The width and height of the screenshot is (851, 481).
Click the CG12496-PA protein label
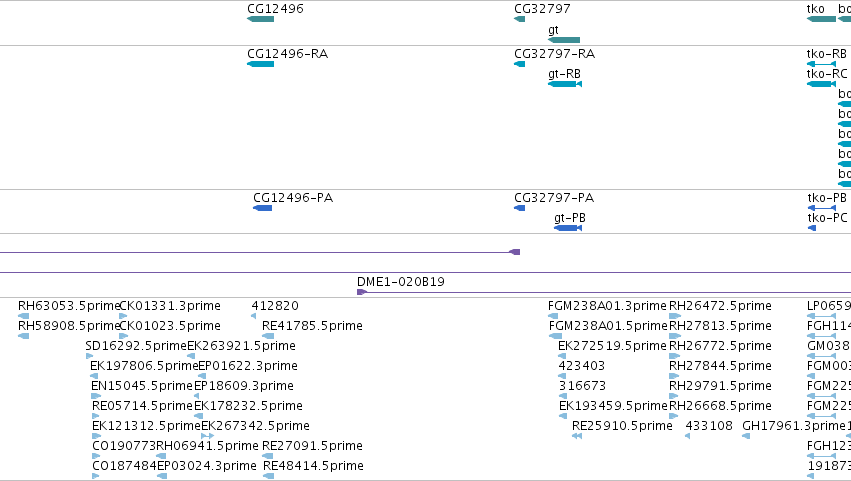coord(293,198)
